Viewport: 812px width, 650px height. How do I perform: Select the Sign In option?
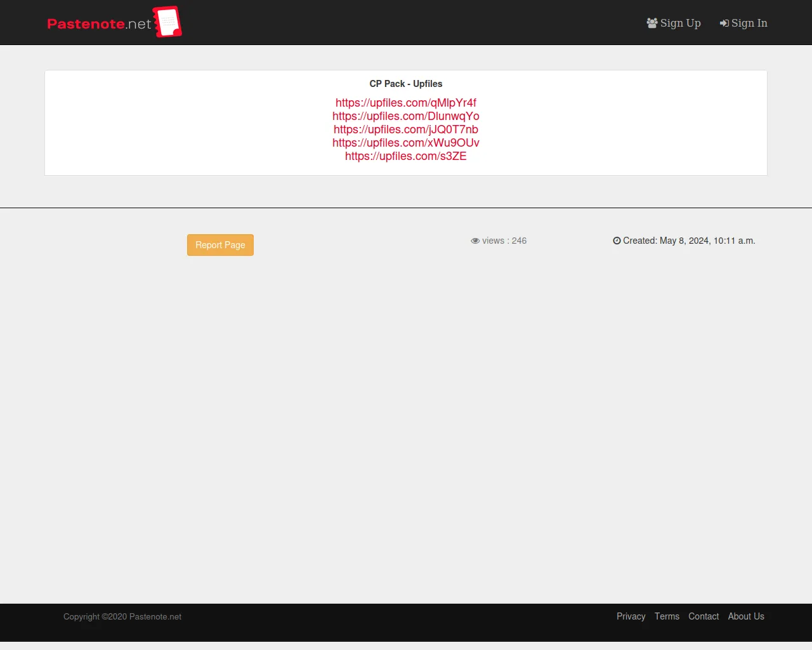pyautogui.click(x=749, y=23)
